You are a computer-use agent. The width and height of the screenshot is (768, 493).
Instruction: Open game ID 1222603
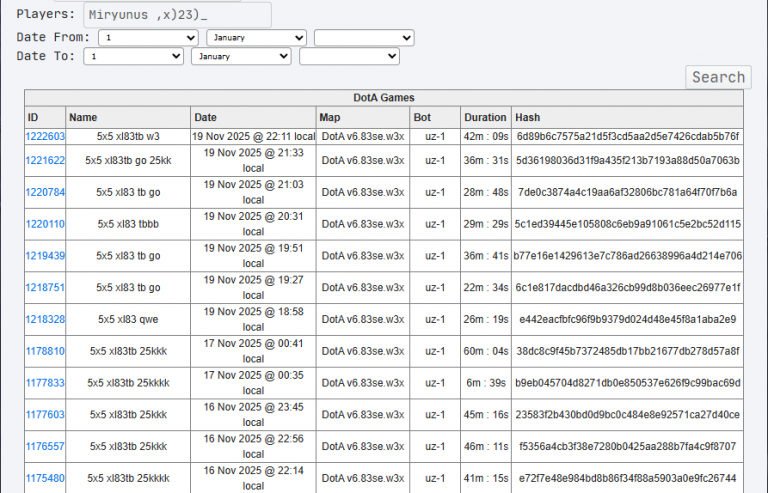coord(45,137)
